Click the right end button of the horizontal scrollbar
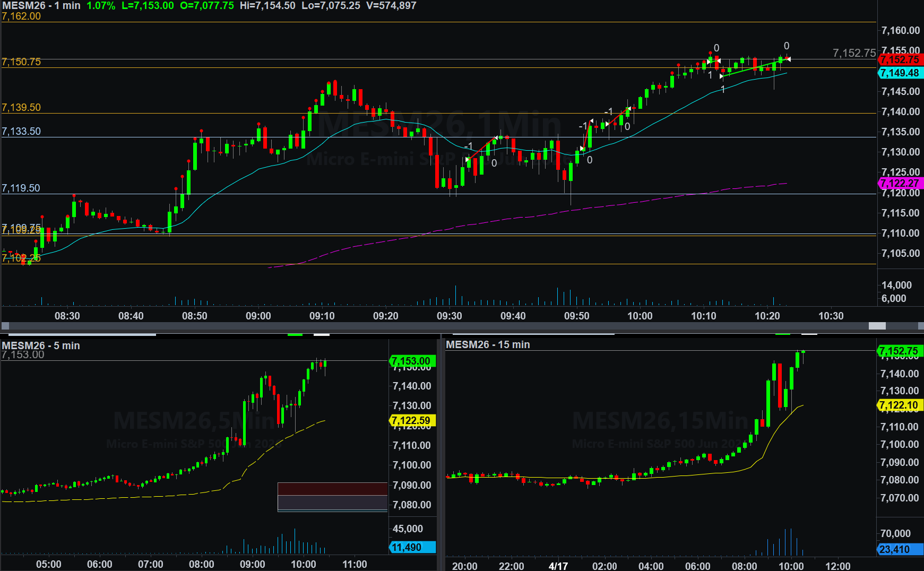 [x=919, y=326]
